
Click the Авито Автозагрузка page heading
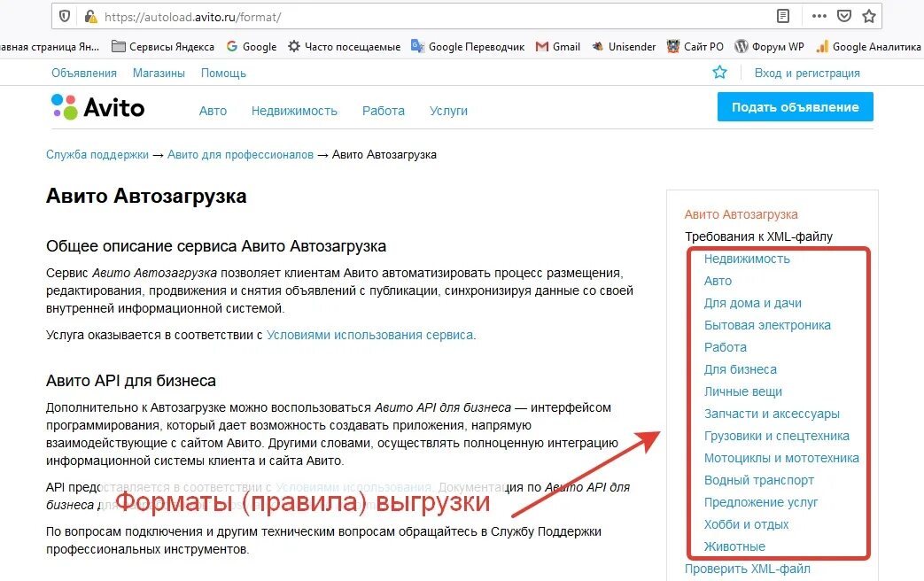pyautogui.click(x=146, y=196)
